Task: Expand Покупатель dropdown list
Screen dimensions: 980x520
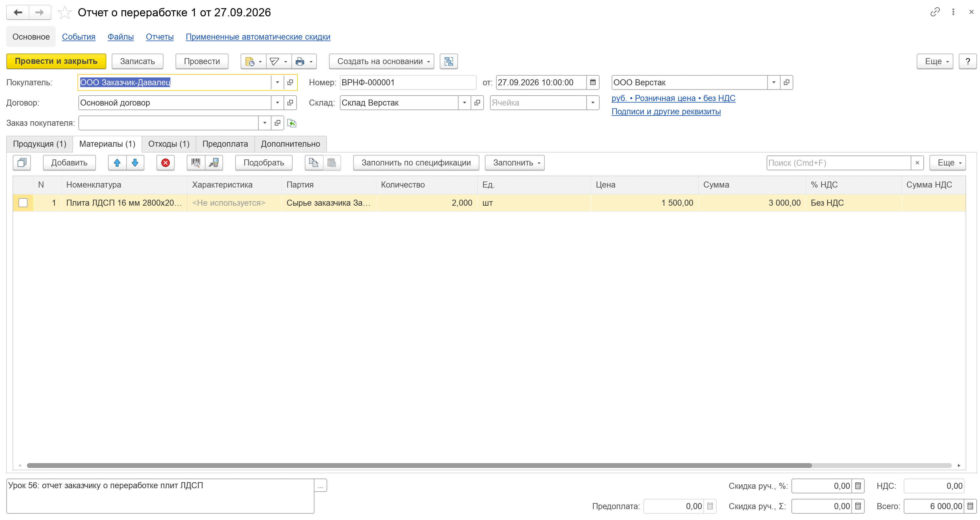Action: click(277, 83)
